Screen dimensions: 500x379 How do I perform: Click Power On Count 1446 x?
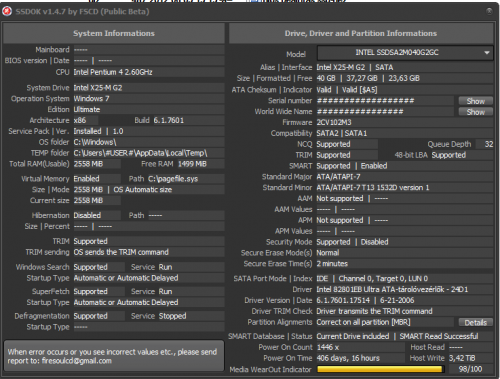(x=328, y=347)
